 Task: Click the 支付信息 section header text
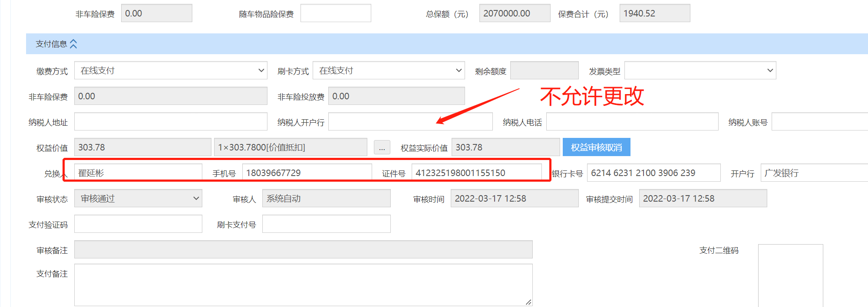click(x=51, y=44)
